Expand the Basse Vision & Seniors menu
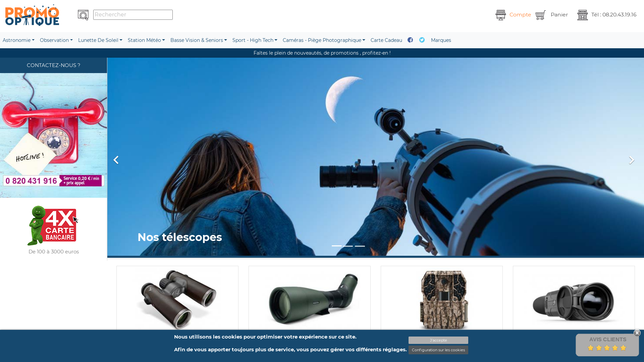This screenshot has width=644, height=362. pyautogui.click(x=199, y=40)
